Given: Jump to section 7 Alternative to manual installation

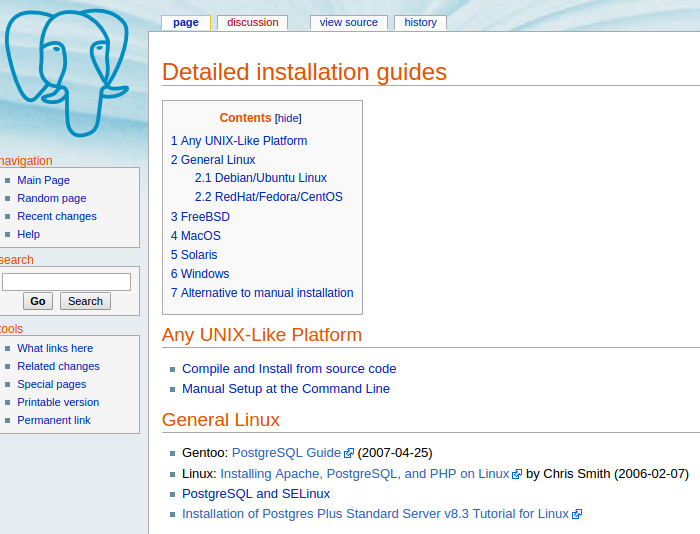Looking at the screenshot, I should (262, 293).
